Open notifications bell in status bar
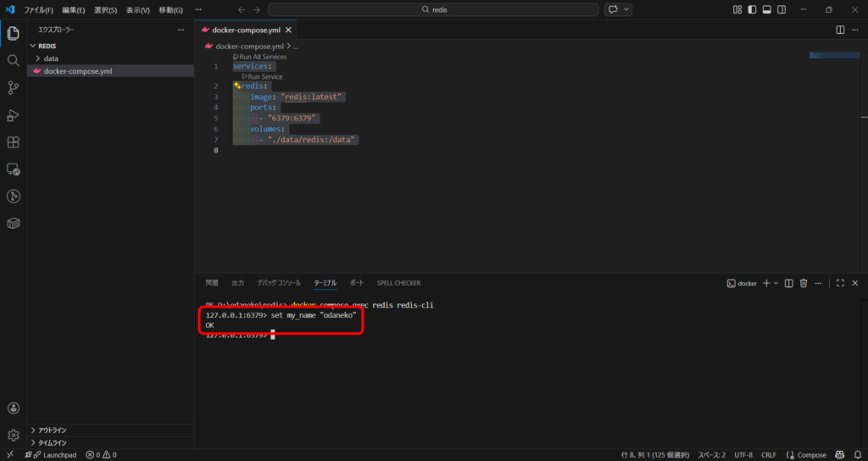Viewport: 868px width, 461px height. (856, 455)
